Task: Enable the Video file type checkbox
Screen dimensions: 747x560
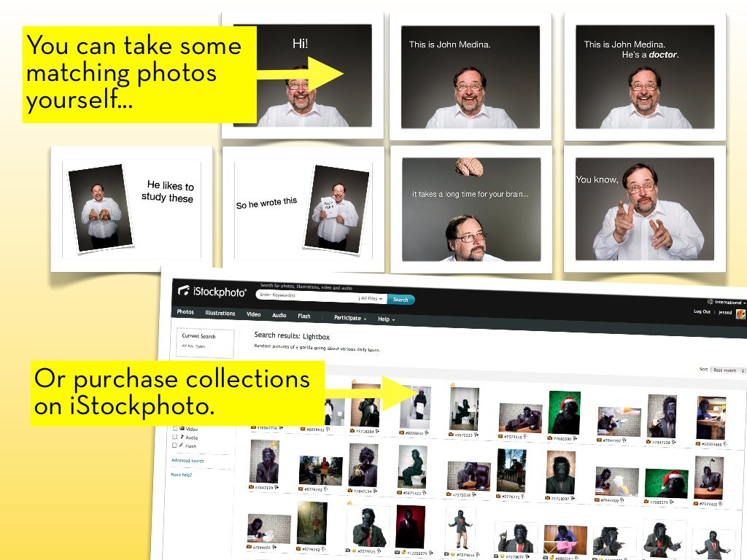Action: point(175,428)
